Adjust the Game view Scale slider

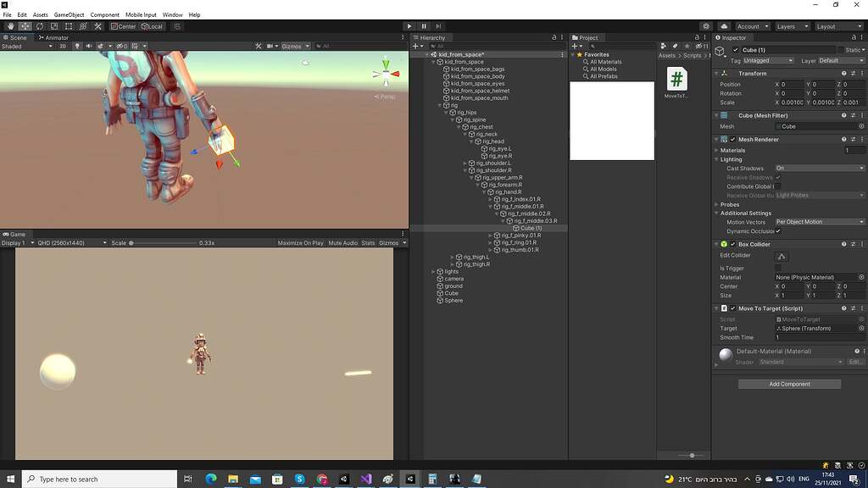point(131,242)
